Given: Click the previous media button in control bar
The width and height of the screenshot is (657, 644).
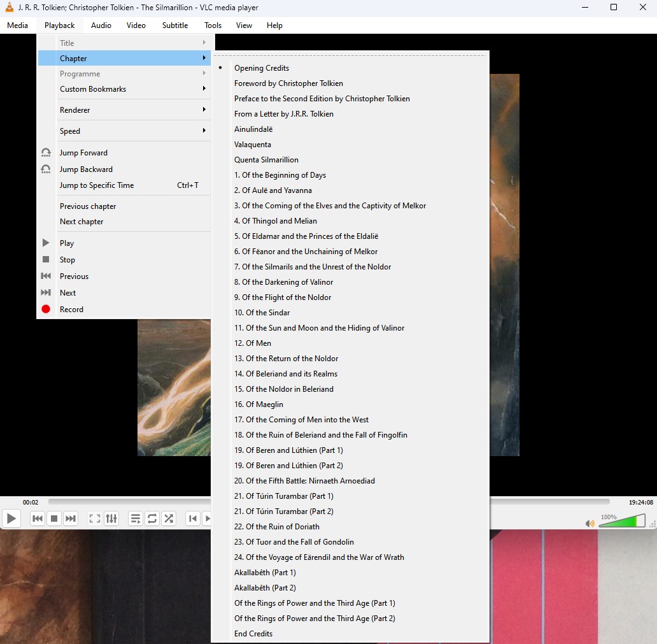Looking at the screenshot, I should pos(38,519).
